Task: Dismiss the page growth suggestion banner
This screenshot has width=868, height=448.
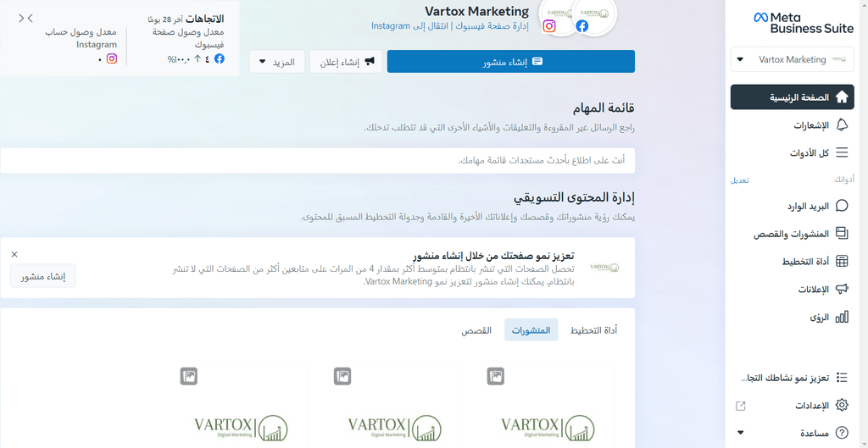Action: tap(14, 254)
